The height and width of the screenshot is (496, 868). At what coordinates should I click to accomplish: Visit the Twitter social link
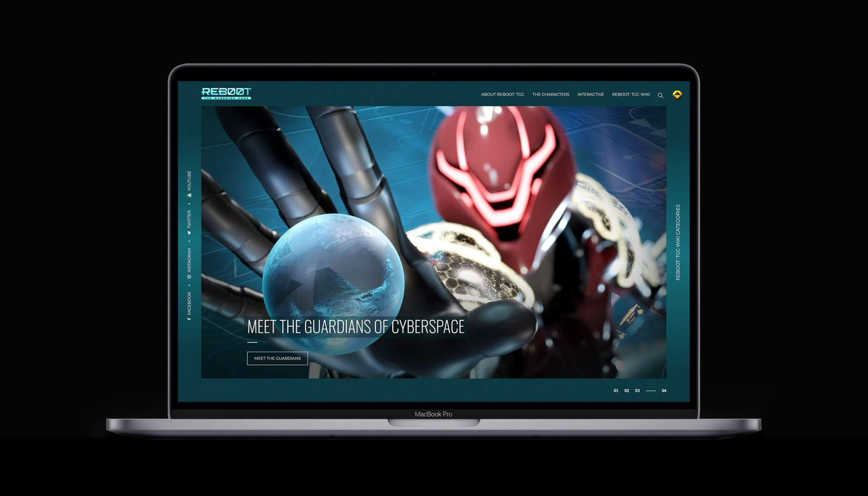tap(189, 222)
